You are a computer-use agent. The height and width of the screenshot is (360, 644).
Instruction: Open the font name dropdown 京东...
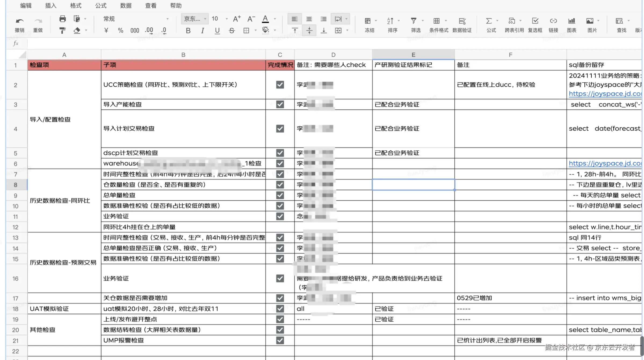pos(195,19)
